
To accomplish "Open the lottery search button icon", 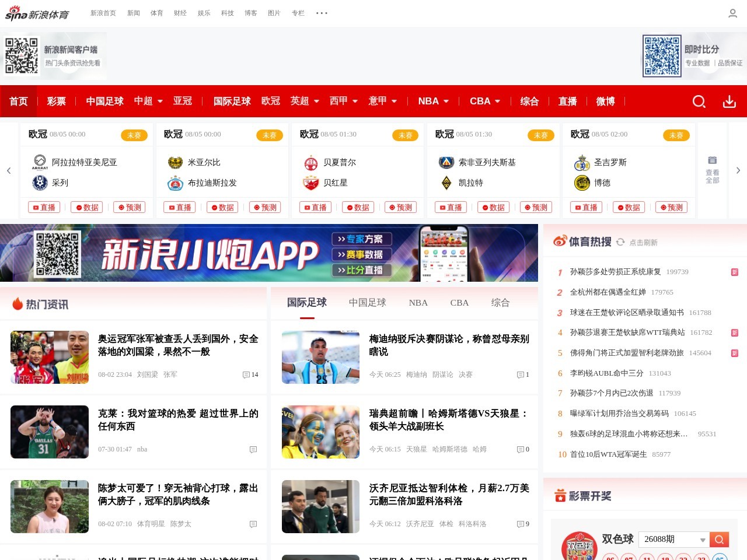I will click(x=719, y=540).
